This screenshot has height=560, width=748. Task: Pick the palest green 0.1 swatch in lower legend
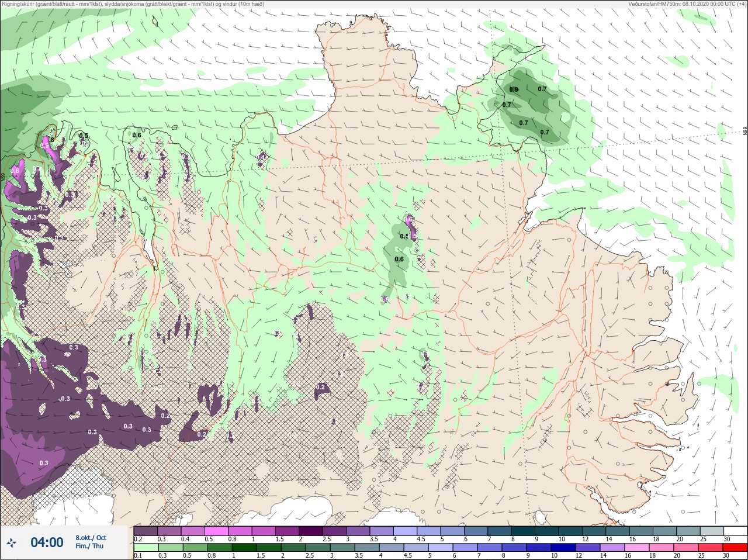click(x=146, y=548)
